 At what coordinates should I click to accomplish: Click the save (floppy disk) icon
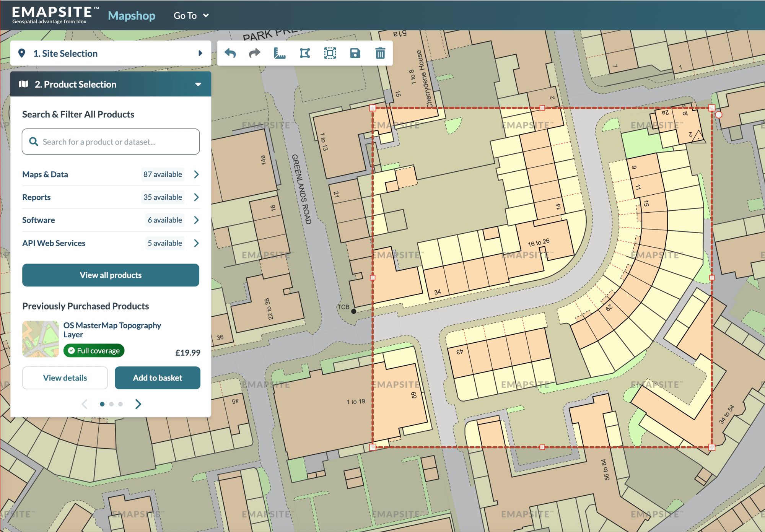(355, 53)
